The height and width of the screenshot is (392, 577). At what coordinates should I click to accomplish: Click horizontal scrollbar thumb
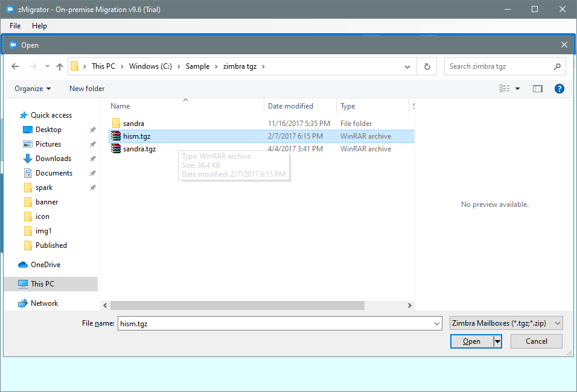click(237, 306)
